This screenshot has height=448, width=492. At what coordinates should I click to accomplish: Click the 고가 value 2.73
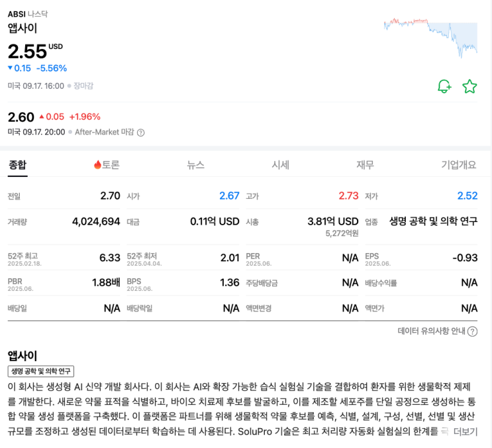(348, 196)
